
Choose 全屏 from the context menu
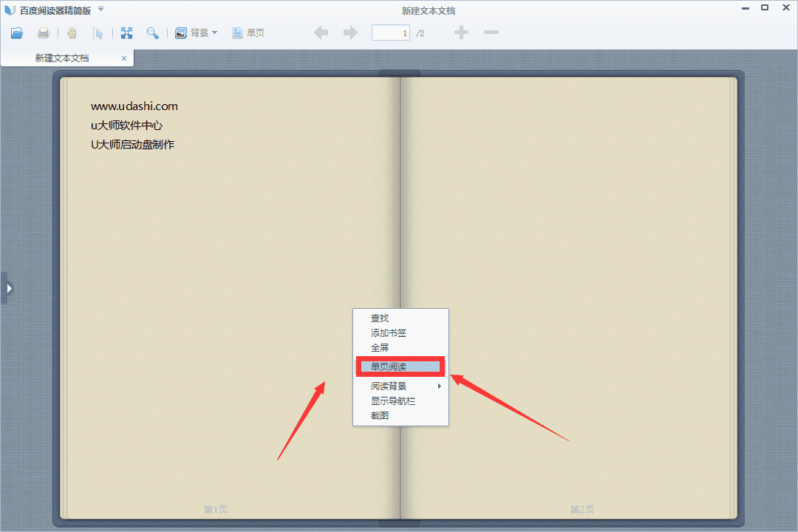[x=400, y=348]
